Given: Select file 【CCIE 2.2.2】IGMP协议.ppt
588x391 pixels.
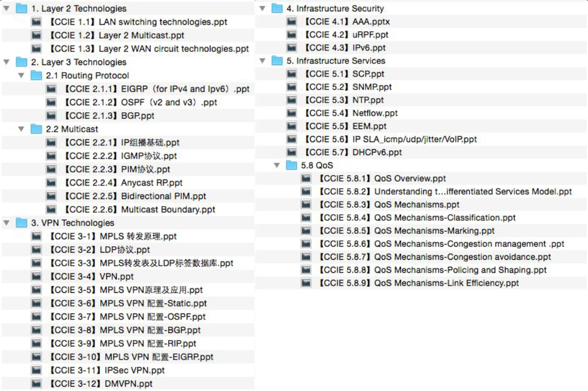Looking at the screenshot, I should pos(120,156).
